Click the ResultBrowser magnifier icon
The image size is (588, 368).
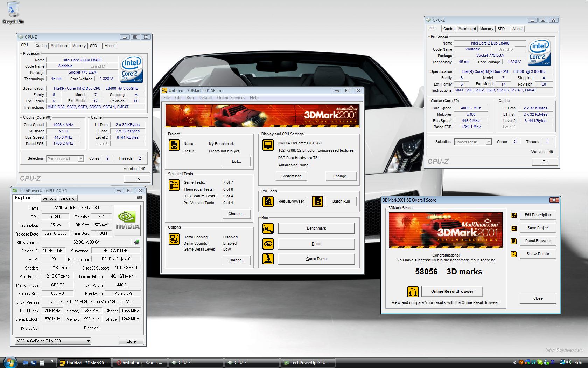click(x=268, y=202)
